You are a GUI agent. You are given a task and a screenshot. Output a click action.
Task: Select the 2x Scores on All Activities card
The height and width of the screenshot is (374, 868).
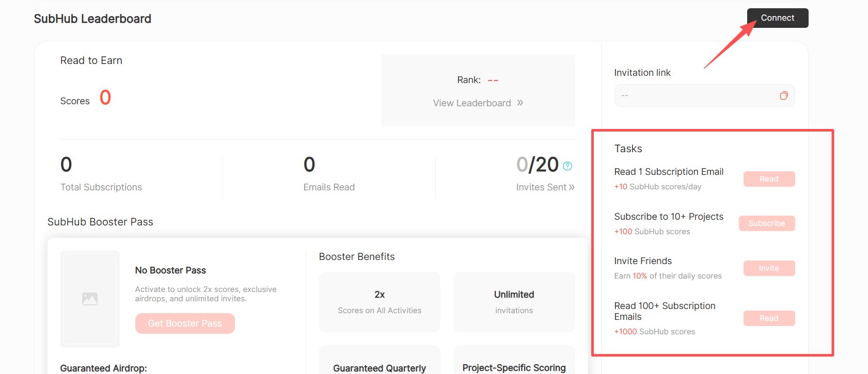click(x=380, y=302)
